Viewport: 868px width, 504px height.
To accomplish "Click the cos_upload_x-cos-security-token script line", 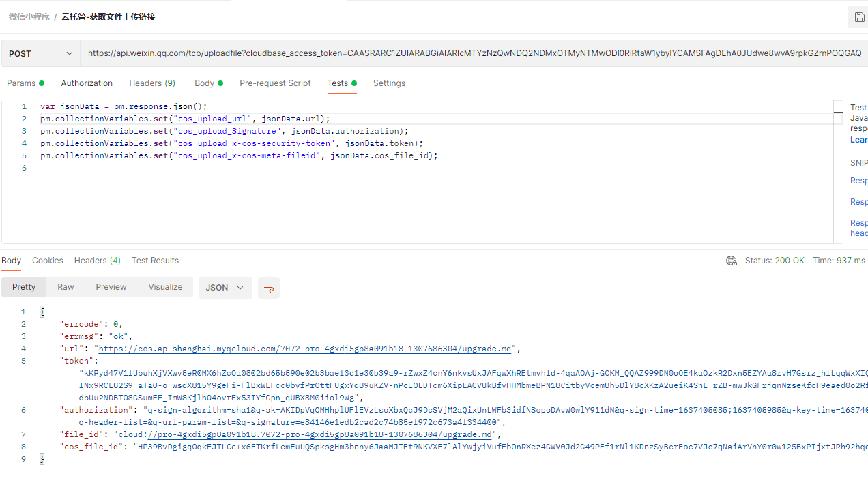I will click(x=232, y=143).
